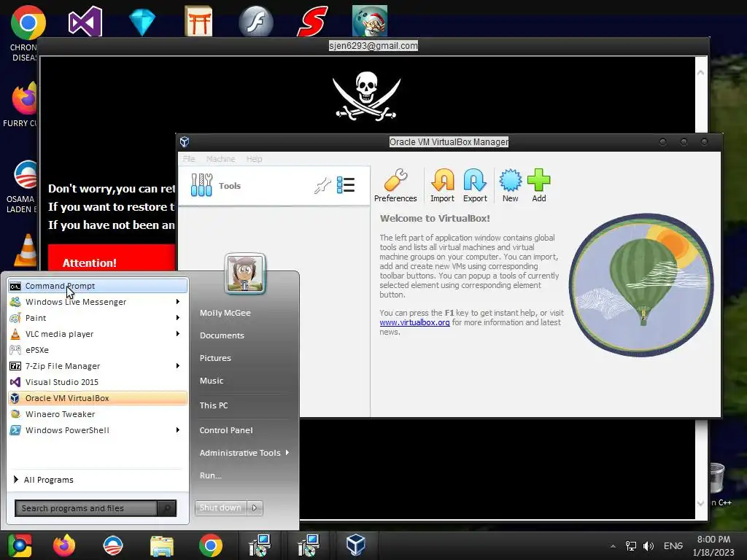Click the www.virtualbox.org link
The height and width of the screenshot is (560, 747).
click(414, 322)
